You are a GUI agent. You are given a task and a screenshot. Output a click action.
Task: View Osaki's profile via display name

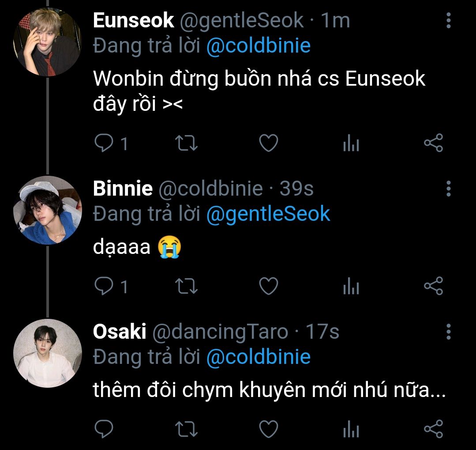tap(120, 332)
